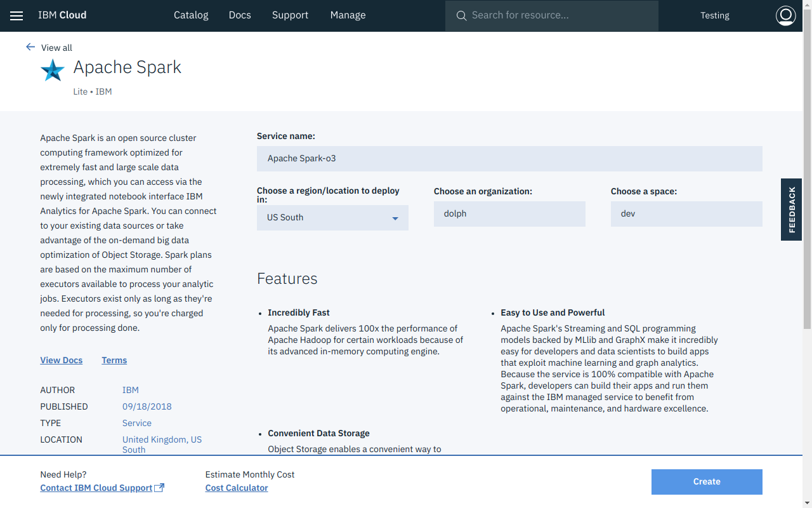This screenshot has width=812, height=508.
Task: Open the Cost Calculator link
Action: coord(237,488)
